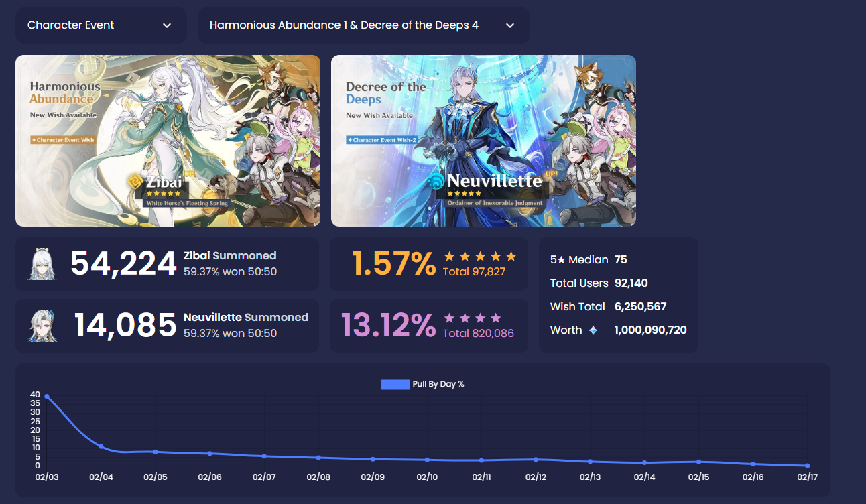Click the 1.57% five-star rate

coord(394,264)
